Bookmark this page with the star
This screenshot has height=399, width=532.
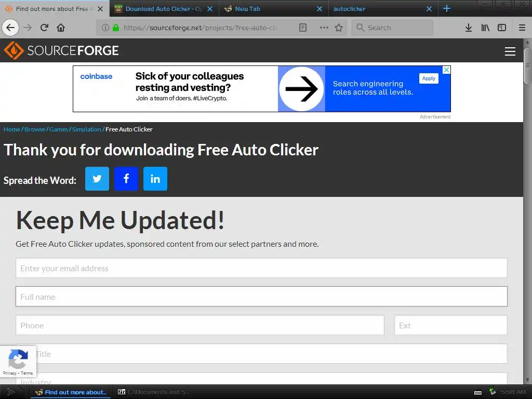[339, 28]
